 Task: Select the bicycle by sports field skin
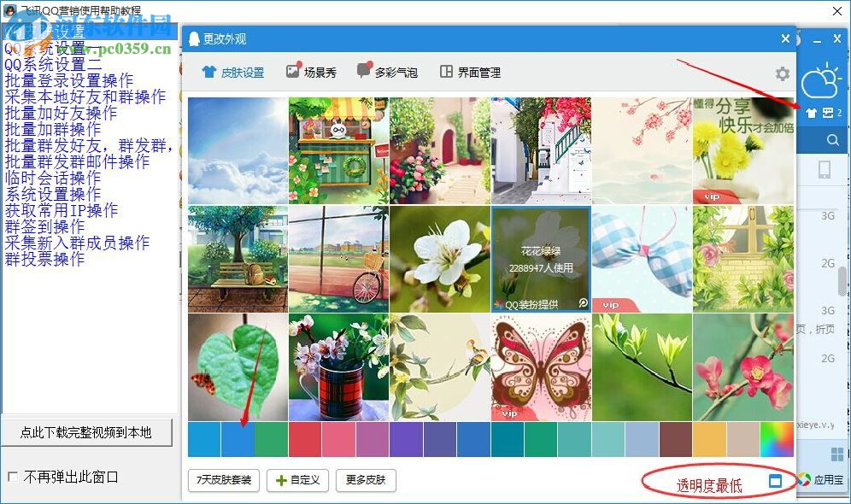pos(338,259)
